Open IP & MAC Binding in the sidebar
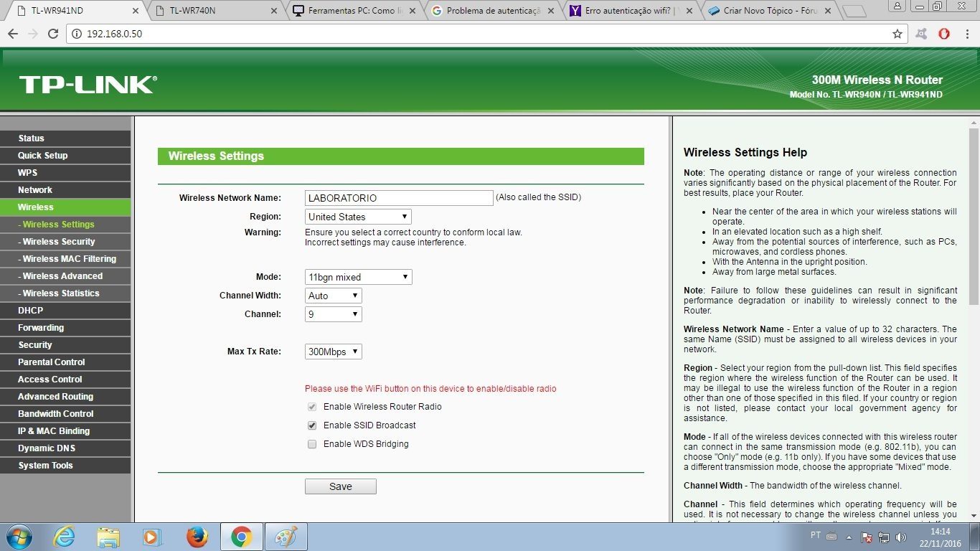 tap(65, 431)
